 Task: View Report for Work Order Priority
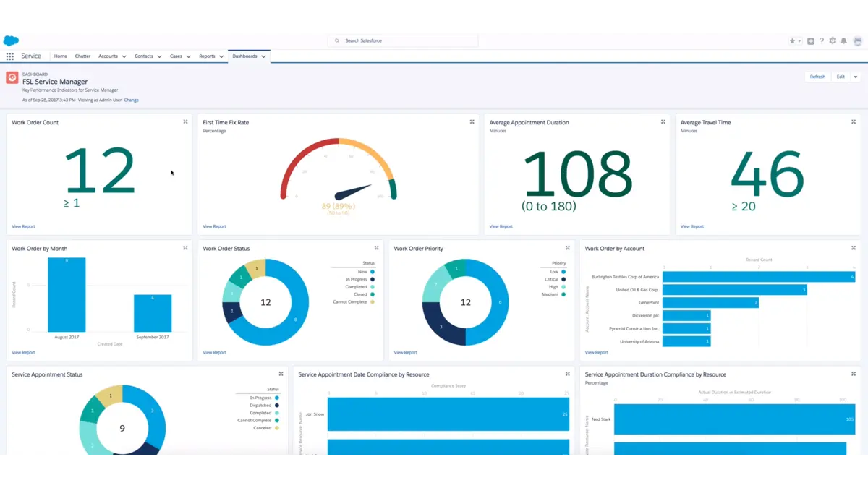[405, 352]
